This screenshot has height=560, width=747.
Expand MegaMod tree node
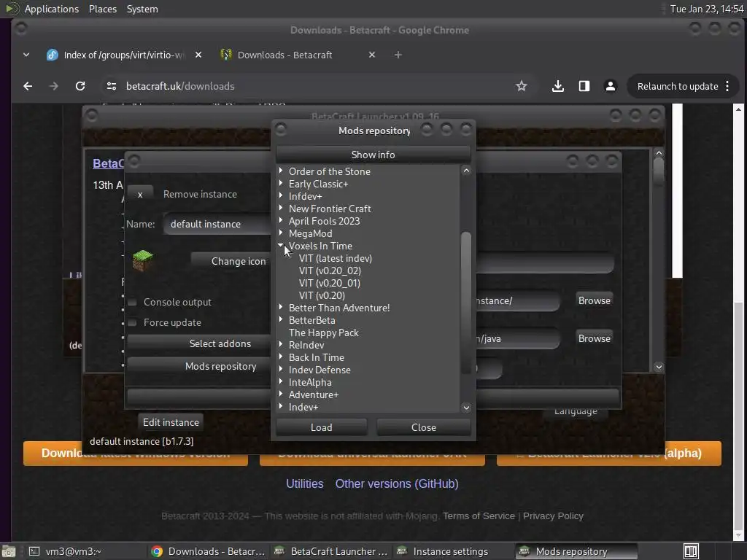click(281, 233)
